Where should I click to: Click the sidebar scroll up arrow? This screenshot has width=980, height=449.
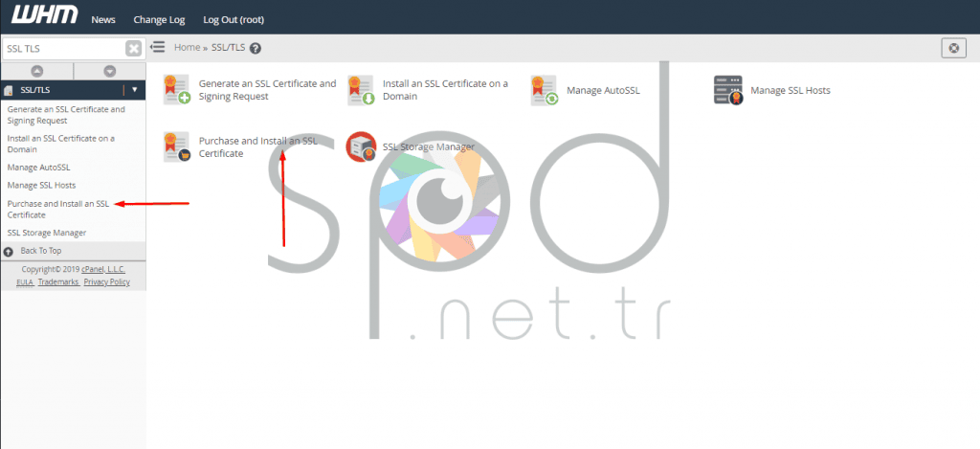[x=37, y=71]
